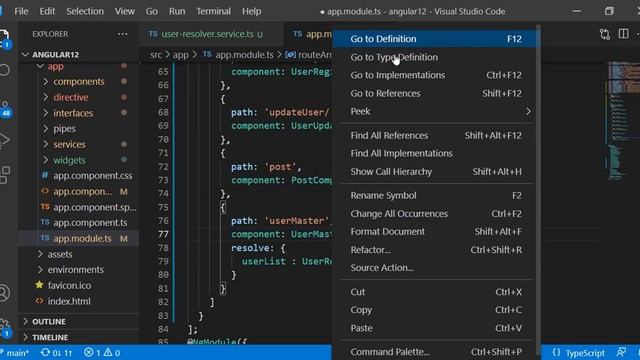640x360 pixels.
Task: Click the main branch status item
Action: (16, 353)
